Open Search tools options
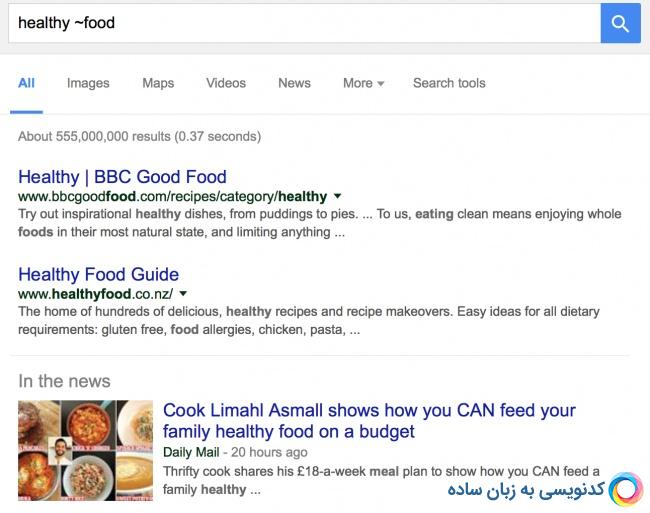The height and width of the screenshot is (513, 650). tap(449, 83)
